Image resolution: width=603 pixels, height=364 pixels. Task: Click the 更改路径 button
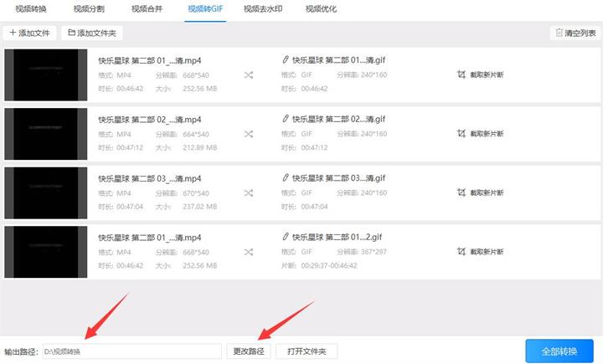click(x=249, y=351)
